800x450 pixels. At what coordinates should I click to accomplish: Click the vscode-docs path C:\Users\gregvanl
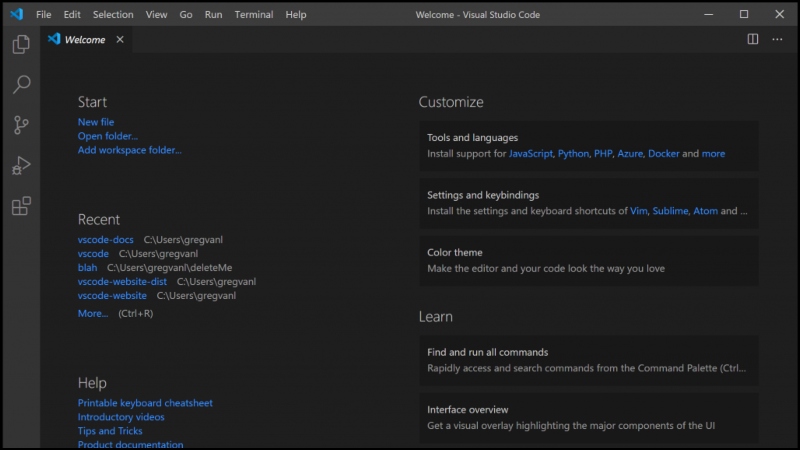click(x=183, y=239)
